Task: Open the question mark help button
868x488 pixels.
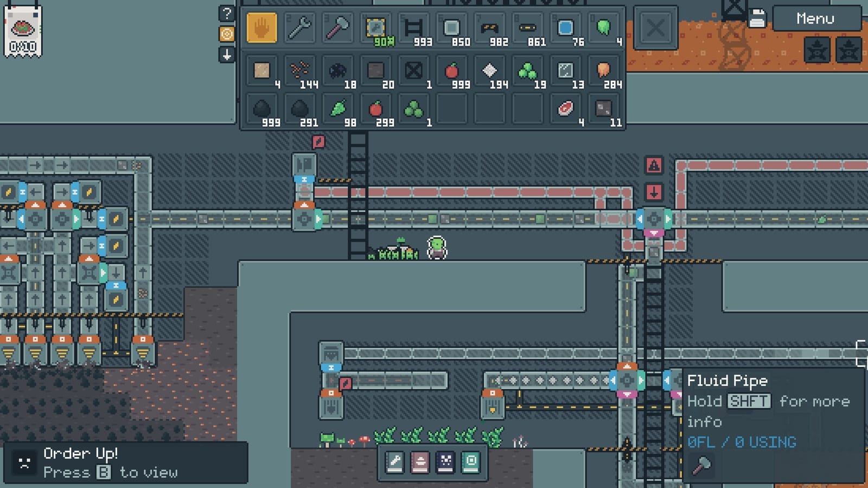Action: (x=227, y=14)
